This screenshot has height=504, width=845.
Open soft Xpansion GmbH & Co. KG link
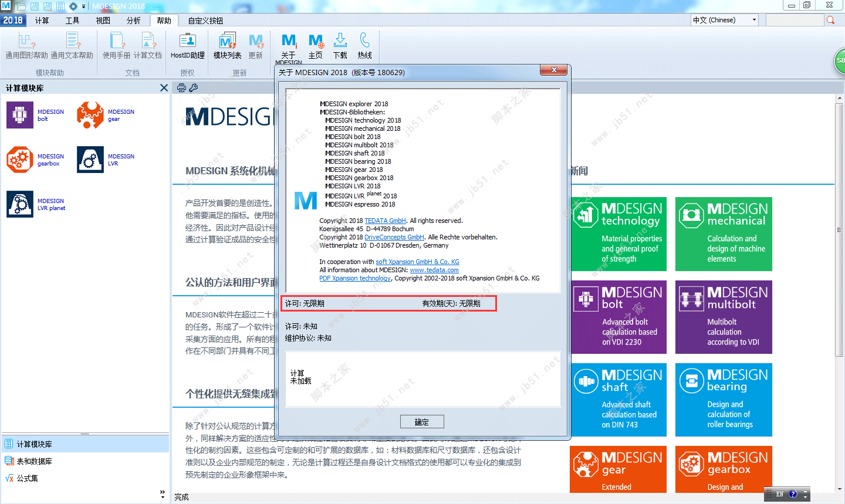click(x=417, y=262)
